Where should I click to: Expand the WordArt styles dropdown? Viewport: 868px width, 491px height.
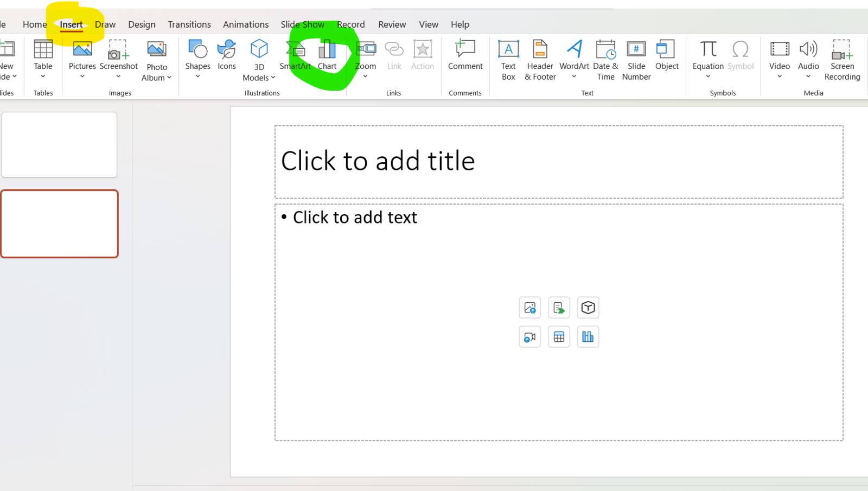(574, 76)
